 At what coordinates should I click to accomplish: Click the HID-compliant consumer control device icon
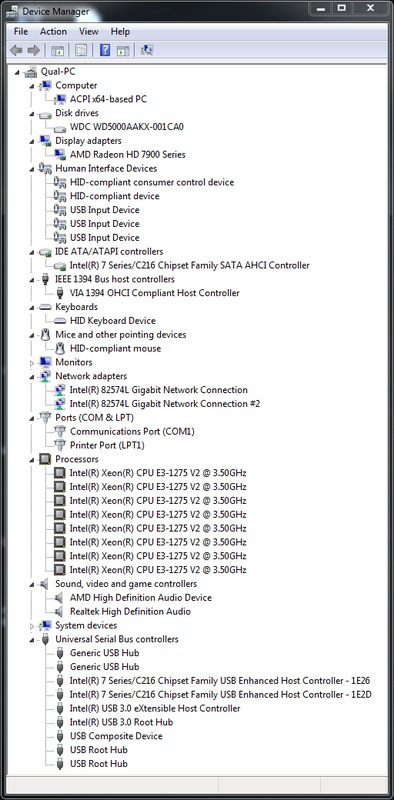click(x=60, y=182)
